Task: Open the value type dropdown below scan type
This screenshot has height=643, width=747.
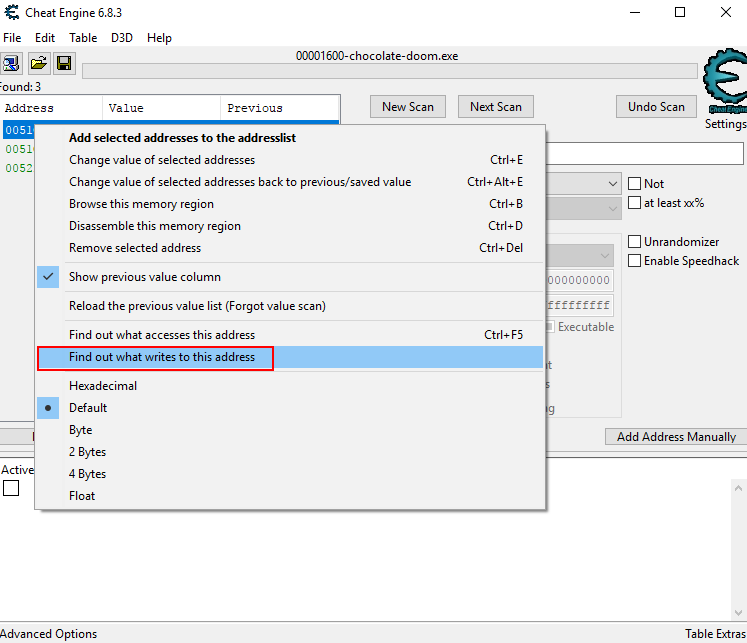Action: point(612,208)
